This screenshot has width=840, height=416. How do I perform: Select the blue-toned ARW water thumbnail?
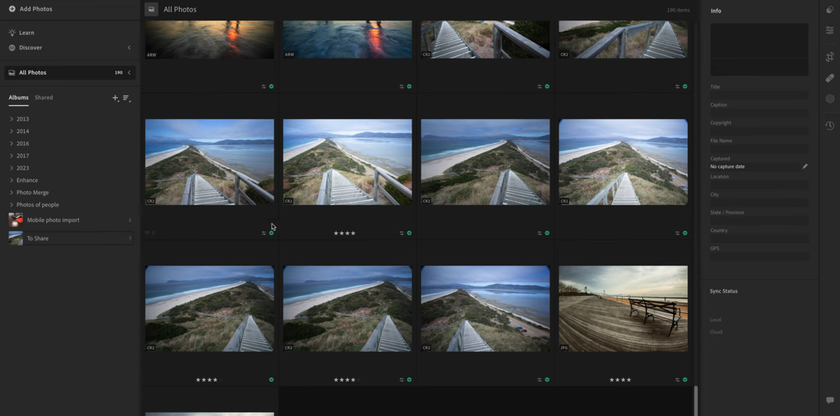(347, 40)
